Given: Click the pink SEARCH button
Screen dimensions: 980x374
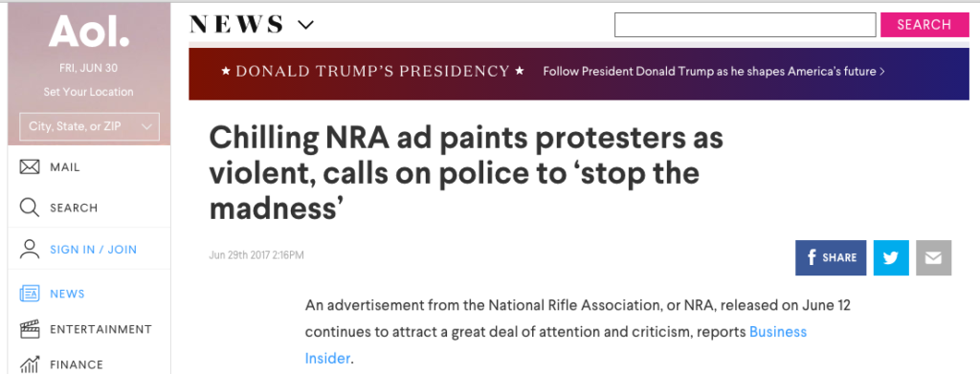Looking at the screenshot, I should coord(924,25).
